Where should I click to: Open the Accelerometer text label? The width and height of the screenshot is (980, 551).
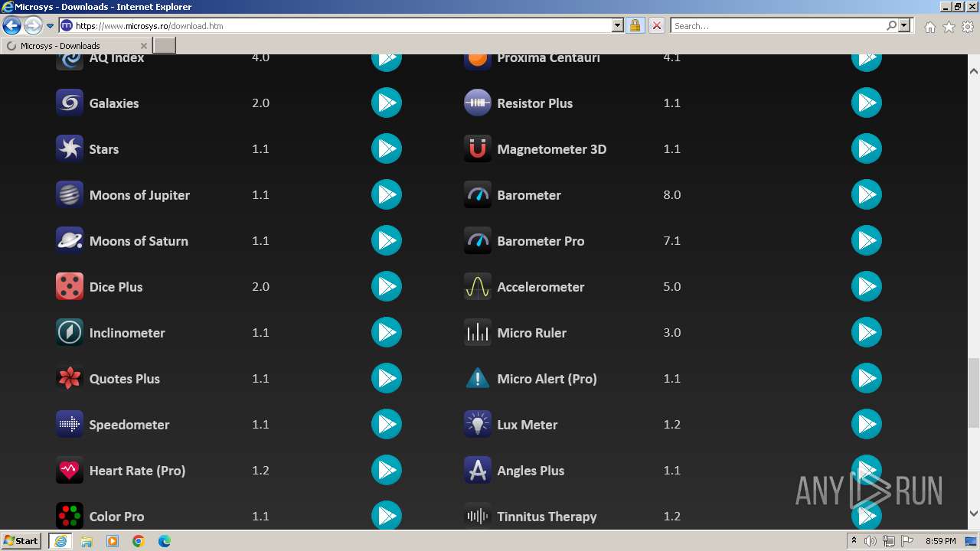click(x=541, y=287)
